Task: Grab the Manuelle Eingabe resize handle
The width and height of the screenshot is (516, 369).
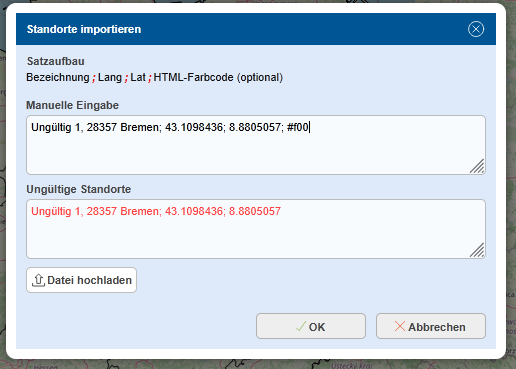Action: coord(477,166)
